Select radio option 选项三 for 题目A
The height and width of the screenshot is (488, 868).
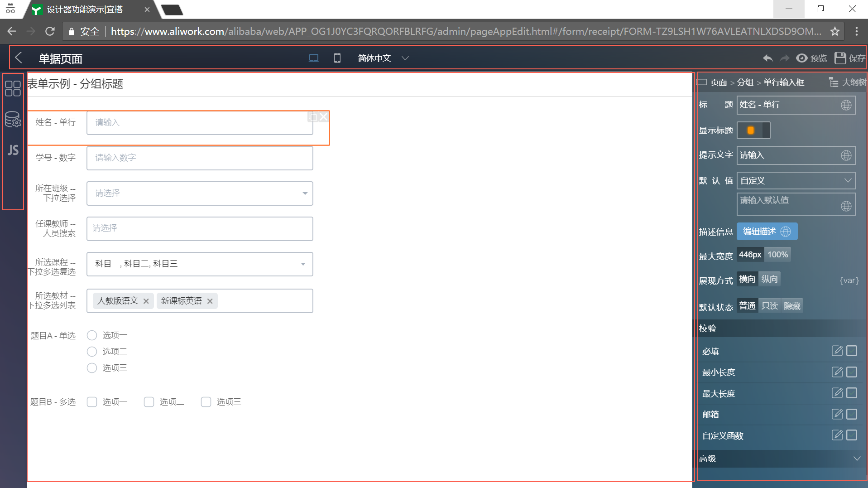tap(92, 368)
